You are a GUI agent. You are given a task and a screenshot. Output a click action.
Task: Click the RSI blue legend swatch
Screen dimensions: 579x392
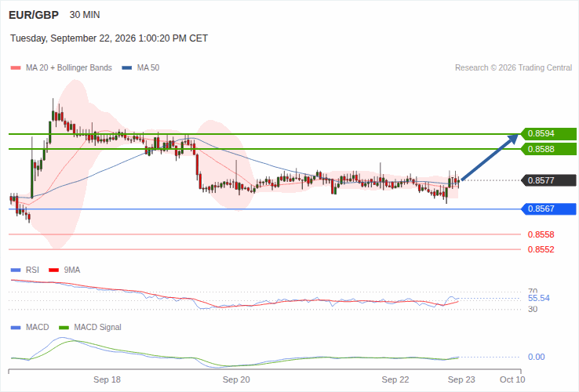pos(16,270)
